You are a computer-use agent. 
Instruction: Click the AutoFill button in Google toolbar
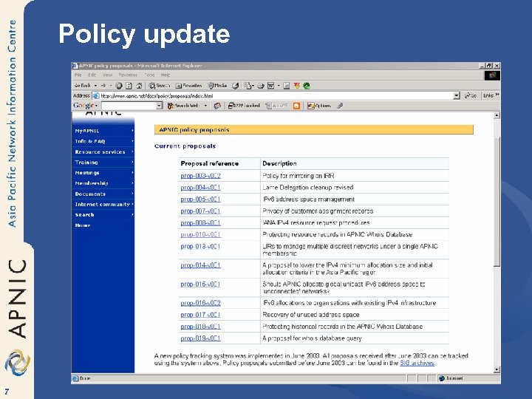(x=277, y=106)
